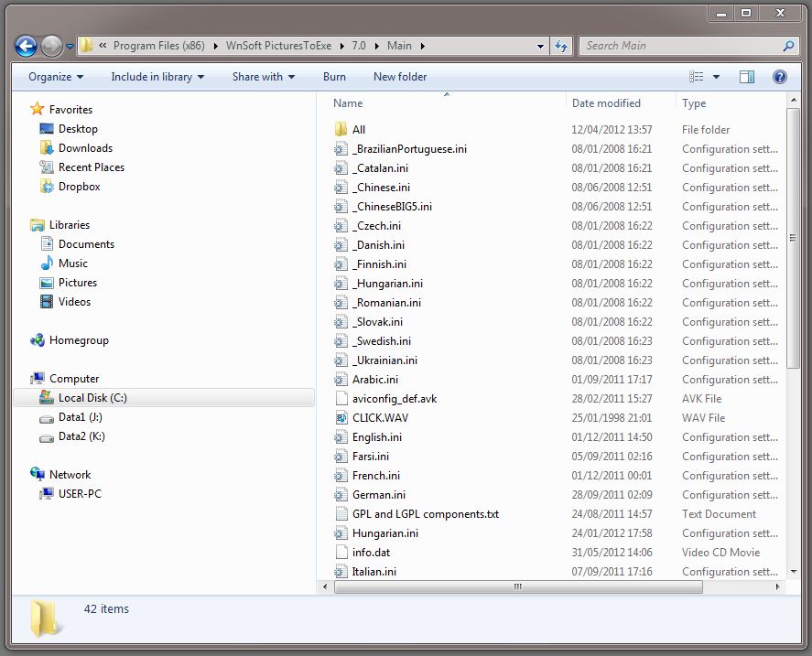Open recent pages dropdown arrow
This screenshot has width=812, height=656.
pyautogui.click(x=70, y=47)
